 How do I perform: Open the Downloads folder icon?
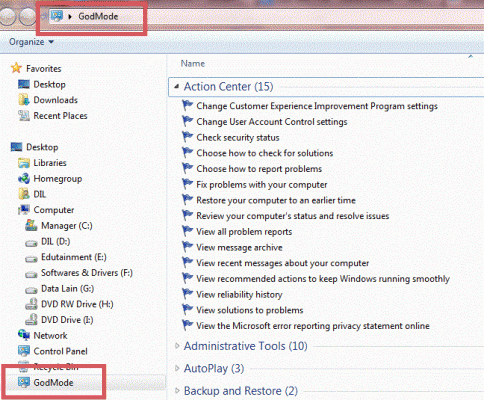[x=24, y=100]
